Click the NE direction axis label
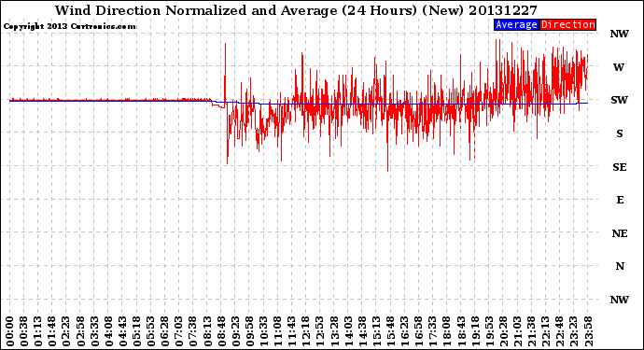The width and height of the screenshot is (644, 350). point(620,233)
